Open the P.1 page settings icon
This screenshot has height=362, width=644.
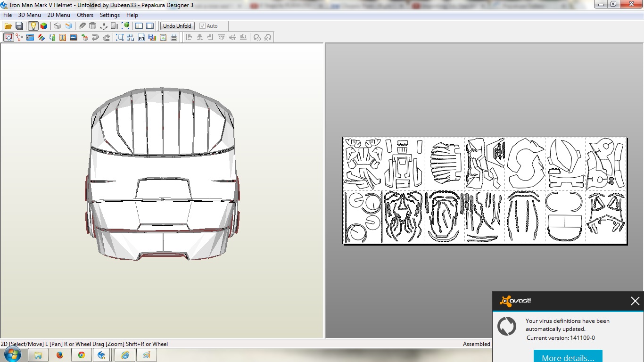tap(141, 37)
